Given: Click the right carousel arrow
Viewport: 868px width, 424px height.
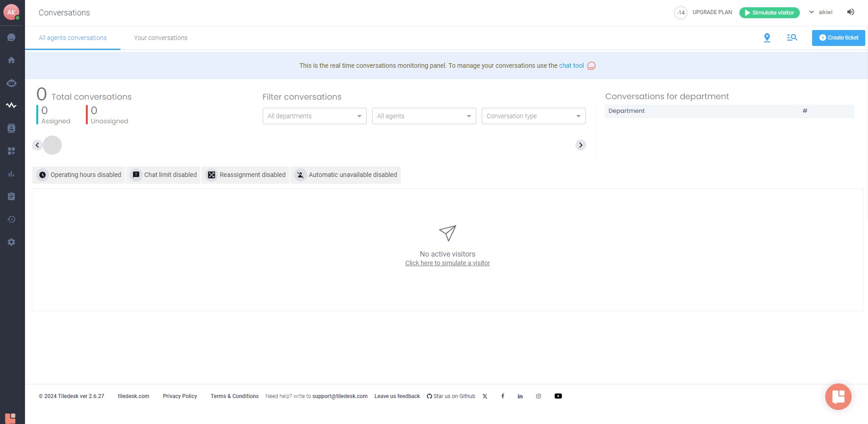Looking at the screenshot, I should (x=581, y=145).
